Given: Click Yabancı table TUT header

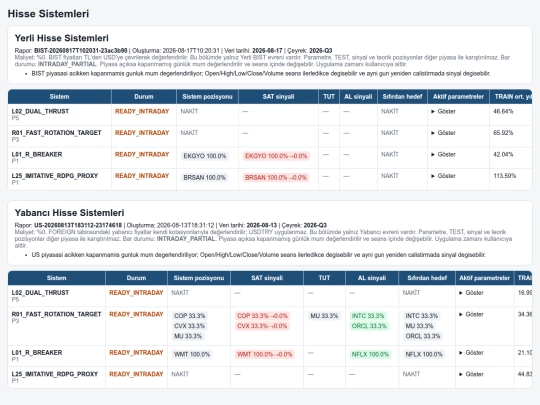Looking at the screenshot, I should click(324, 278).
